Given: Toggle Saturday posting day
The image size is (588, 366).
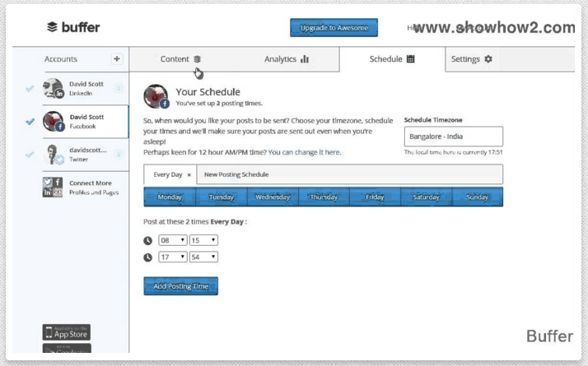Looking at the screenshot, I should pos(426,197).
